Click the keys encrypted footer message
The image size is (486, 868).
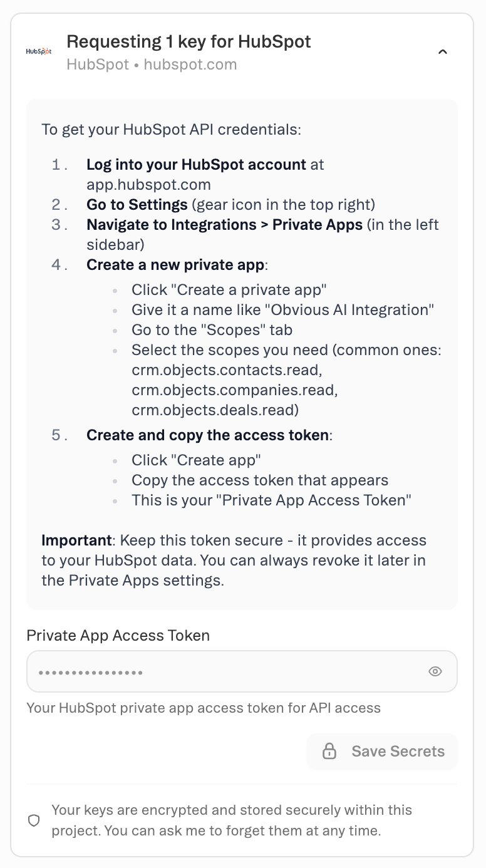[x=232, y=820]
